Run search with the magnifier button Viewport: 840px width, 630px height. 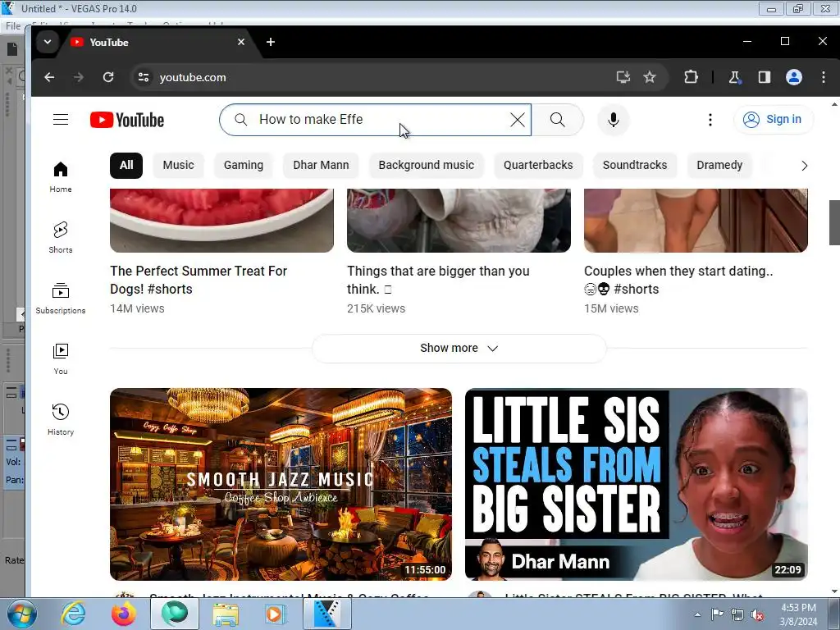tap(558, 120)
